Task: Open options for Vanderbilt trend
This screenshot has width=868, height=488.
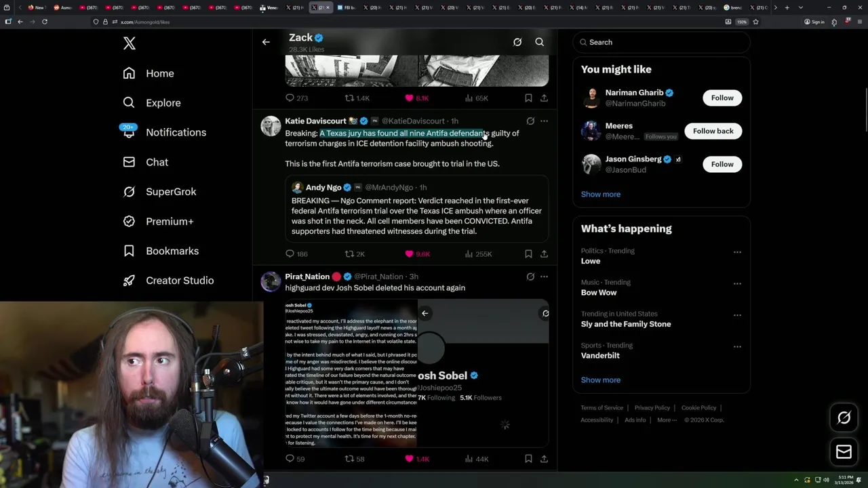Action: 737,346
